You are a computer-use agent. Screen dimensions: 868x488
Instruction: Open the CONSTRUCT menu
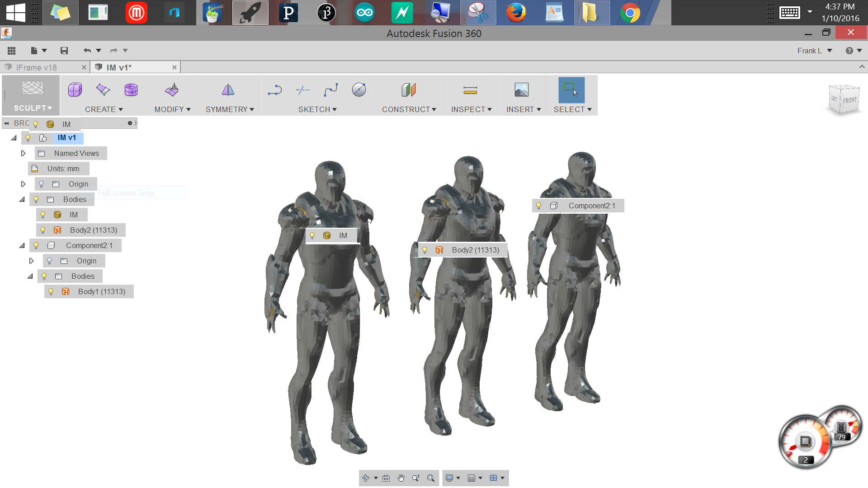click(x=409, y=109)
